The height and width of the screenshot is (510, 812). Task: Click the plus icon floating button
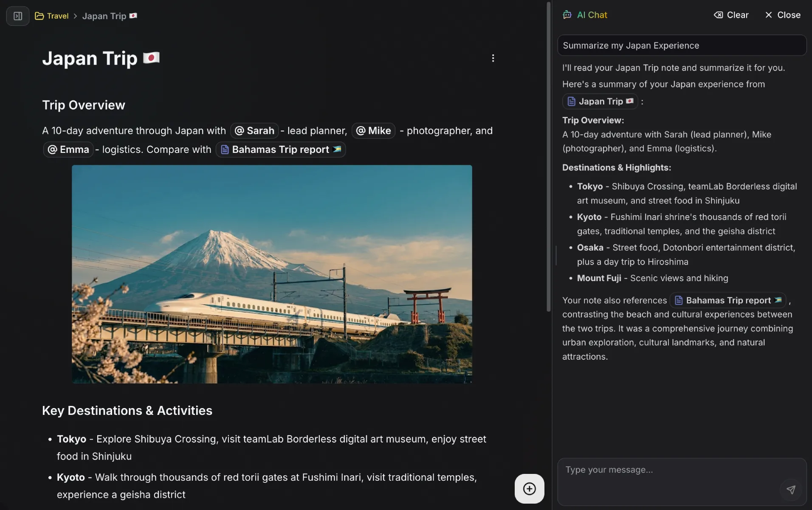[x=529, y=488]
